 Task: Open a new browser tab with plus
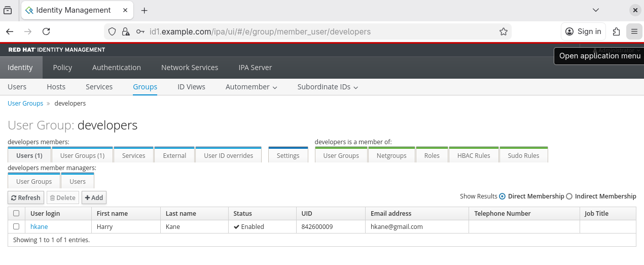[144, 10]
